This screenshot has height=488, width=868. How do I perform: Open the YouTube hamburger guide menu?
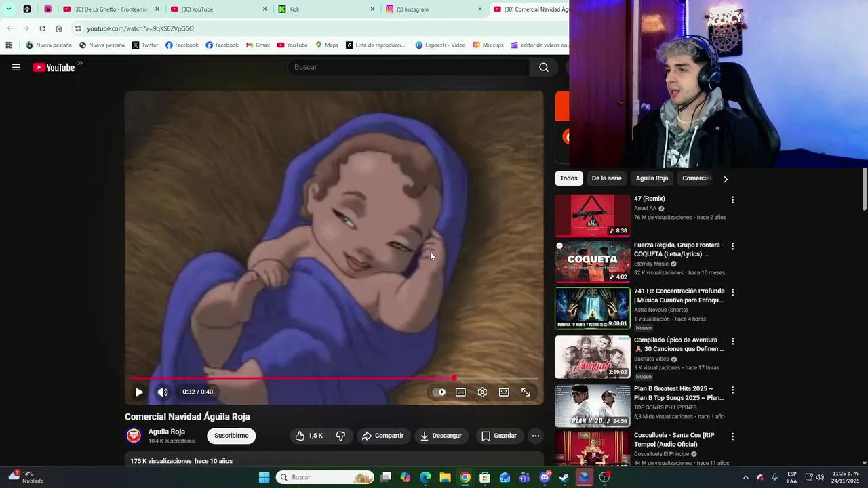(x=16, y=67)
